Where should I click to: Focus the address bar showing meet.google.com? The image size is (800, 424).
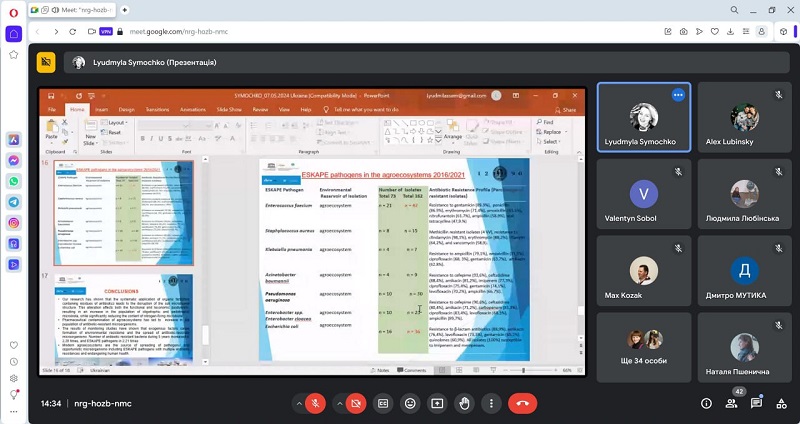pyautogui.click(x=179, y=32)
